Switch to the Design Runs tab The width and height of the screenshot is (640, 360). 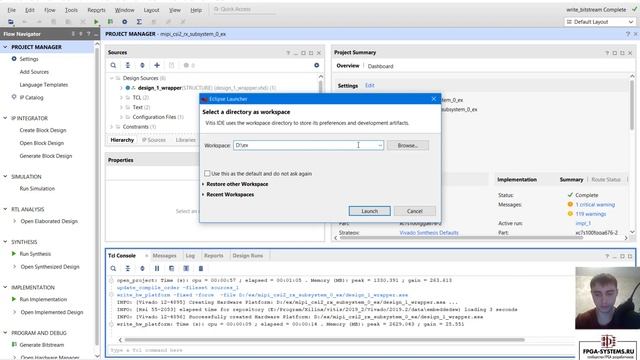pyautogui.click(x=248, y=256)
